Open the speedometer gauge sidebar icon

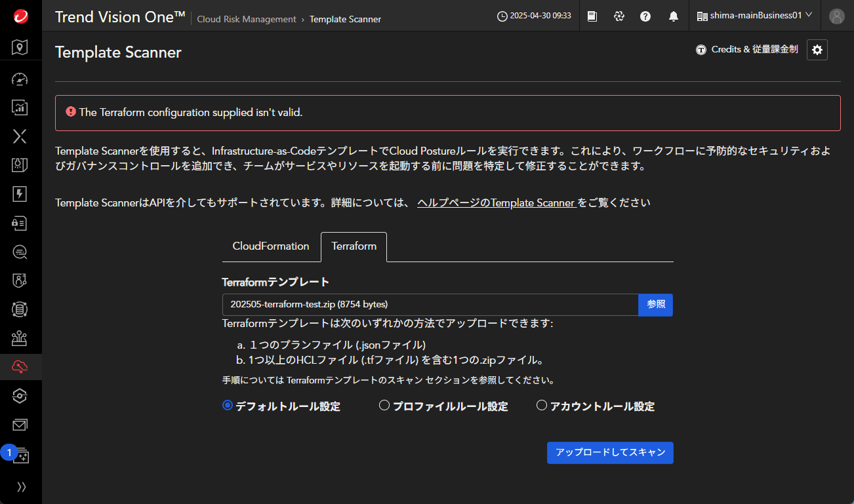[x=20, y=79]
